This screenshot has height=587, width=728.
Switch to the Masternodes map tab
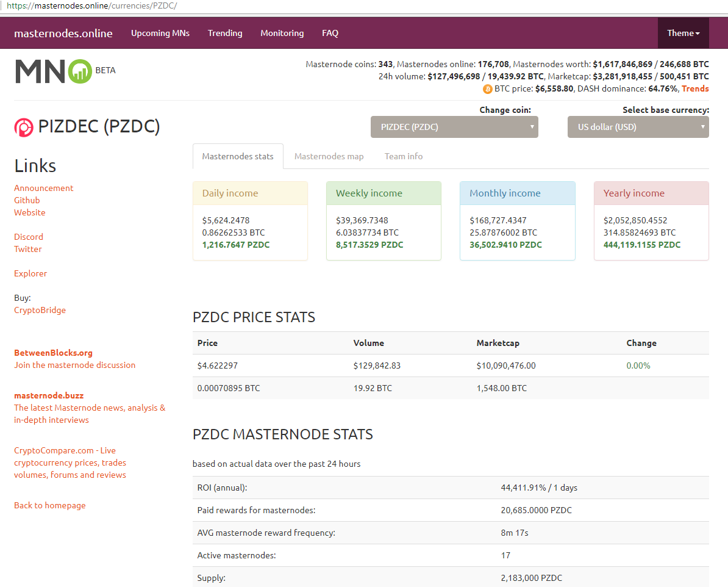pyautogui.click(x=329, y=156)
